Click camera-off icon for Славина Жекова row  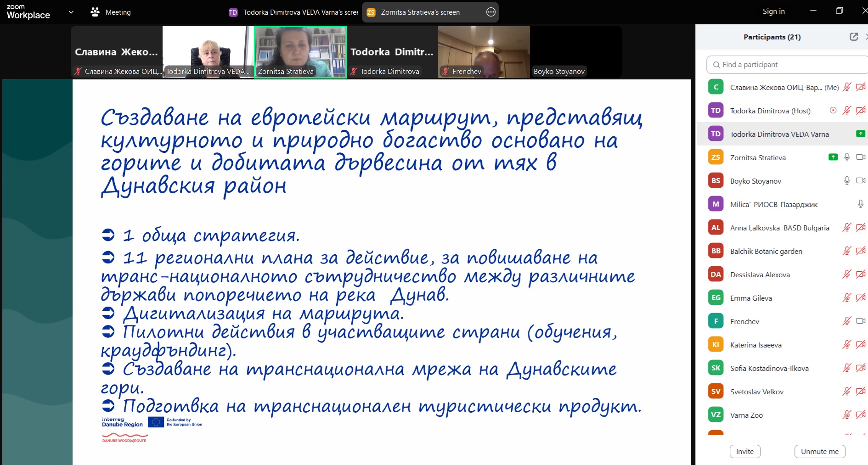coord(861,87)
